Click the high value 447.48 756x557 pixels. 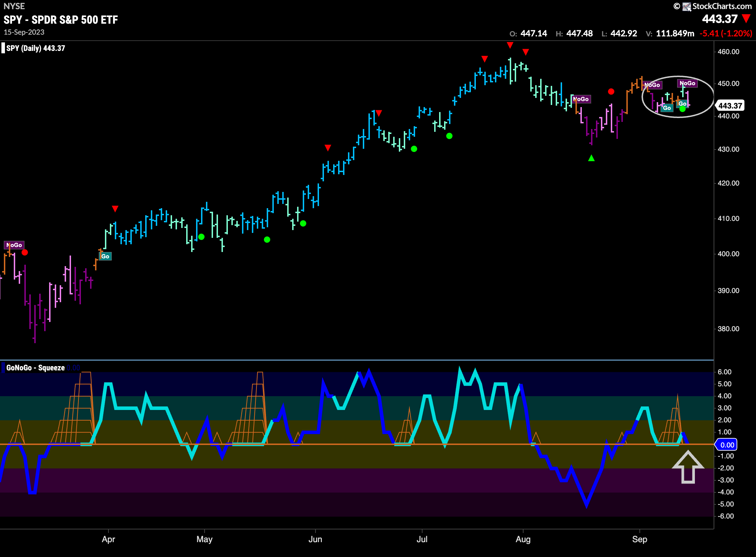[x=579, y=34]
